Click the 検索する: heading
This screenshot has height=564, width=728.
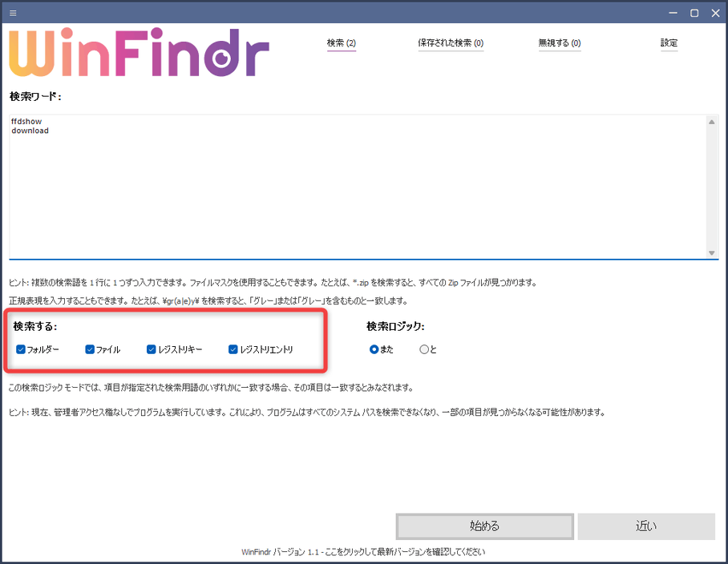coord(34,327)
